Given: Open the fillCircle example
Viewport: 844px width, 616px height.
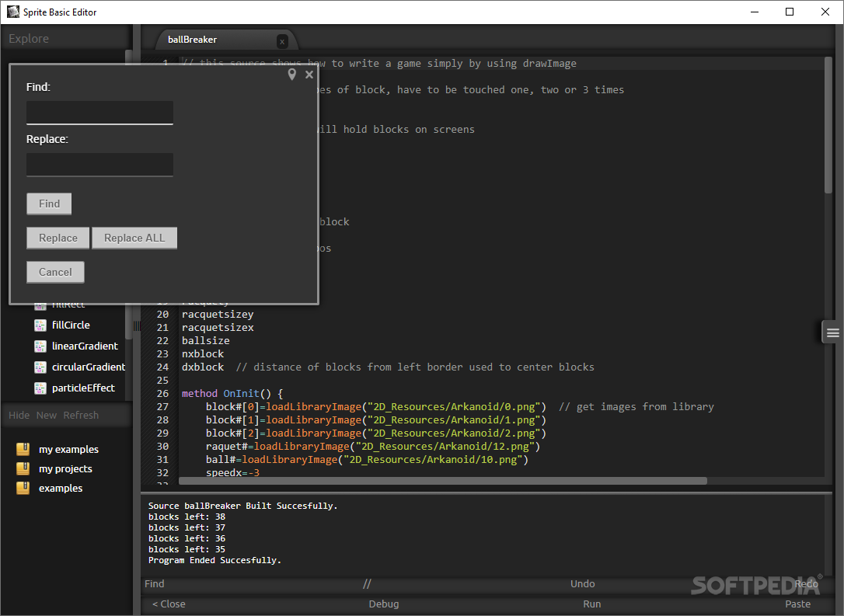Looking at the screenshot, I should click(71, 325).
